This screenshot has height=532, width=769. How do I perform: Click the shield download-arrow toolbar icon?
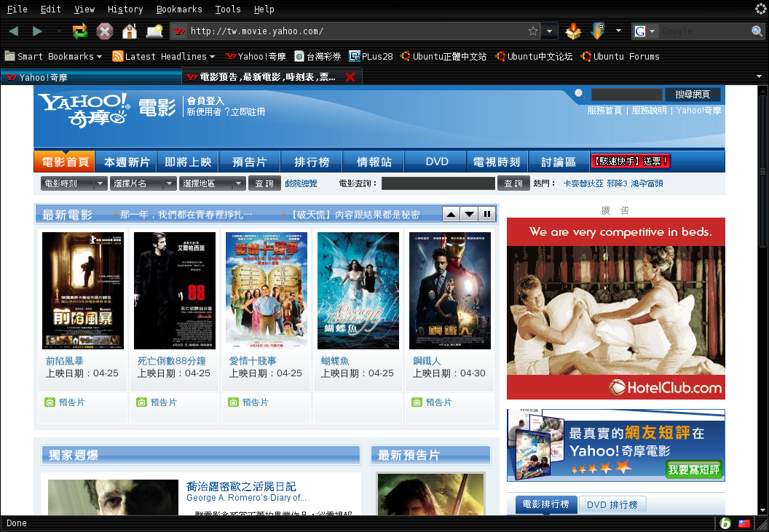click(x=598, y=31)
